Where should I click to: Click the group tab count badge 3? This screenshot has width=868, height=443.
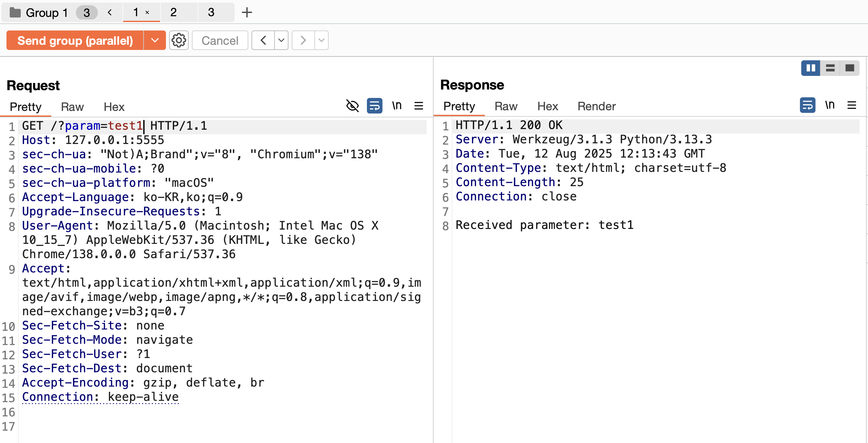point(87,13)
